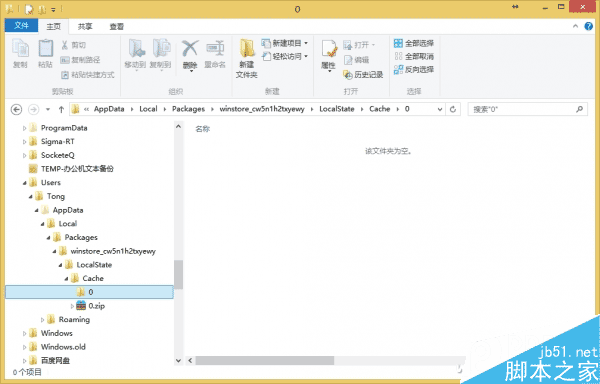Collapse the ribbon with the chevron
Viewport: 600px width, 384px height.
(575, 26)
